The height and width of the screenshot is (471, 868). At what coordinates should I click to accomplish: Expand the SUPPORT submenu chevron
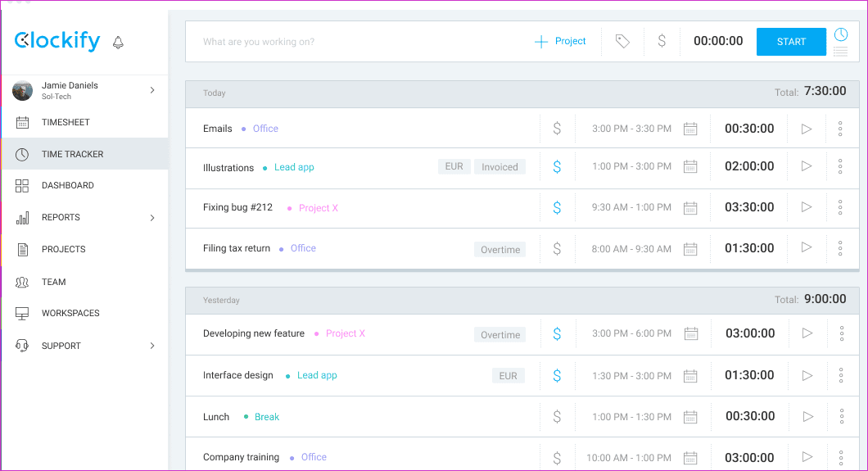pyautogui.click(x=152, y=346)
